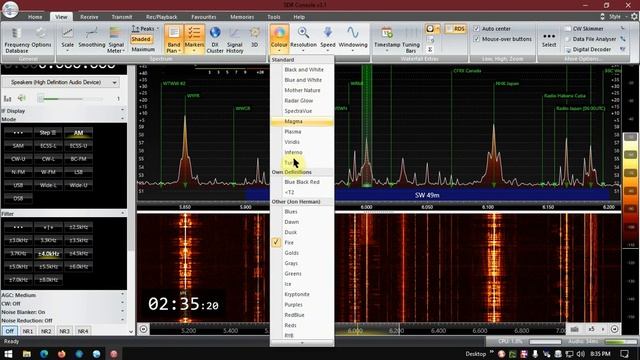Switch on the 3D spectrum view
The width and height of the screenshot is (640, 360).
tap(255, 38)
